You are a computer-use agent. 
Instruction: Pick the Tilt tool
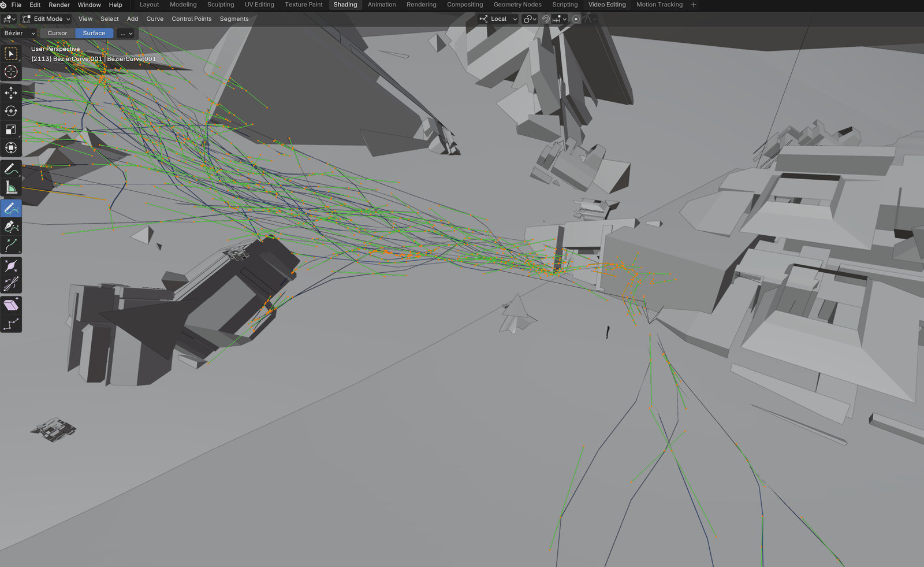(11, 284)
